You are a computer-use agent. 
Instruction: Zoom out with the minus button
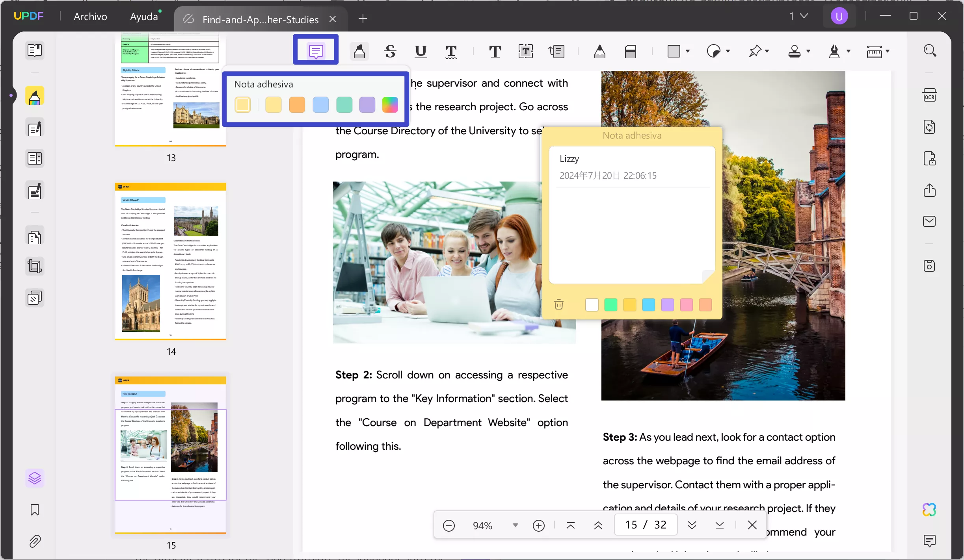tap(449, 525)
